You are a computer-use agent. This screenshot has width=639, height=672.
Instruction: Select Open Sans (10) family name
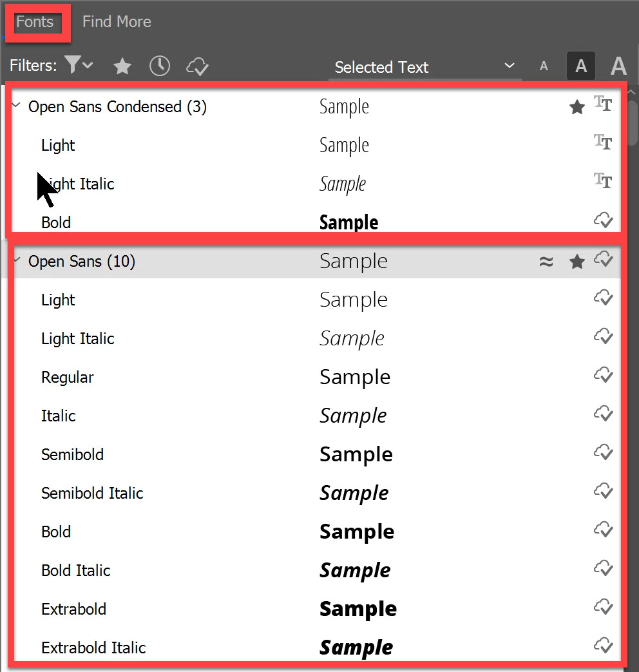pos(82,262)
